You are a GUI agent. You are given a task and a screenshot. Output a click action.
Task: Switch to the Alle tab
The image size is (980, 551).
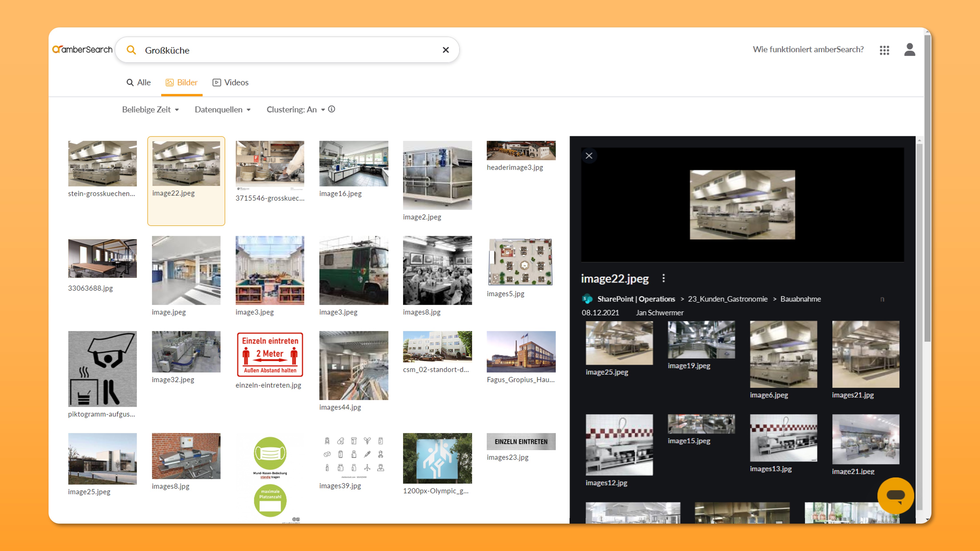139,82
